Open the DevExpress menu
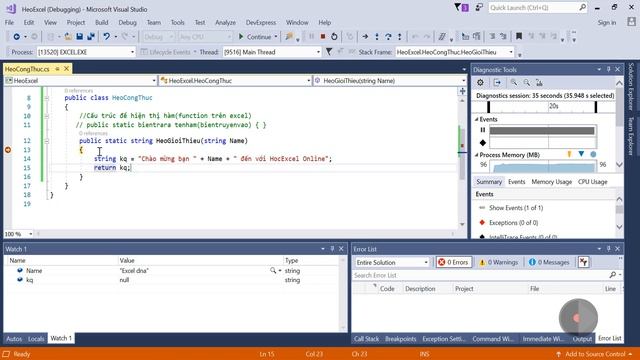 pos(261,22)
